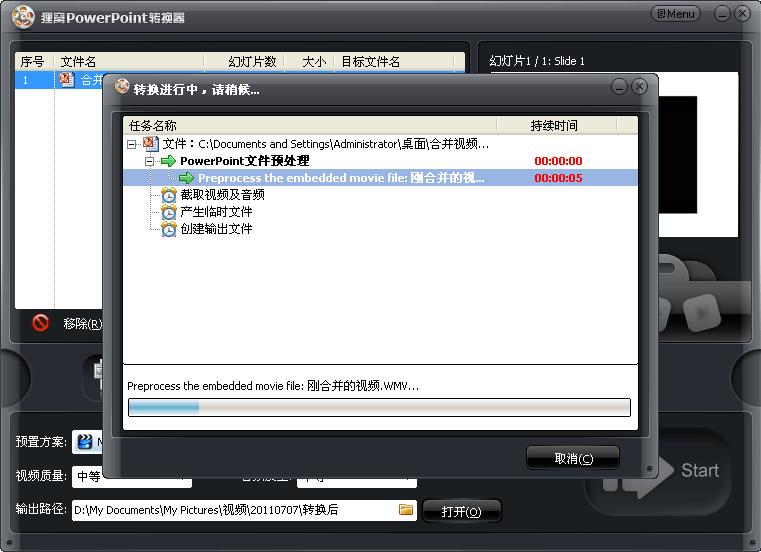The height and width of the screenshot is (552, 761).
Task: Open the 预置方案 preset dropdown
Action: (x=87, y=442)
